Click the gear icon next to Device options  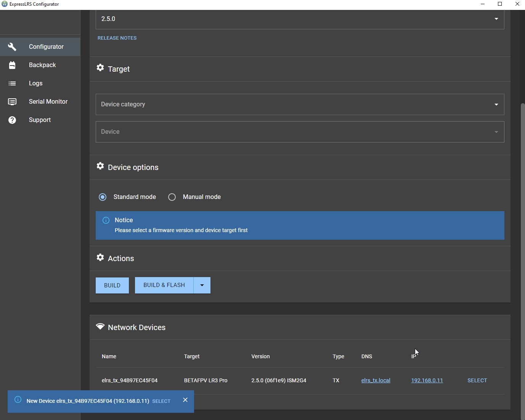(100, 166)
